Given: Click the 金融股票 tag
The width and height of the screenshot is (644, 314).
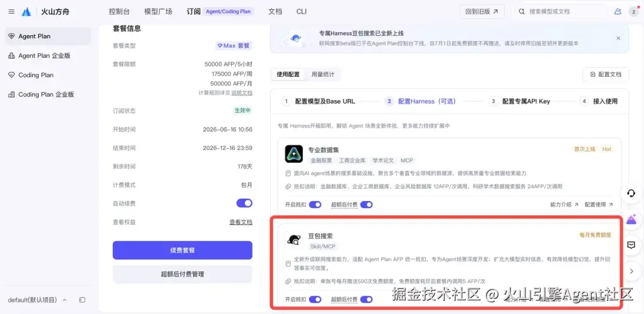Looking at the screenshot, I should pyautogui.click(x=321, y=160).
